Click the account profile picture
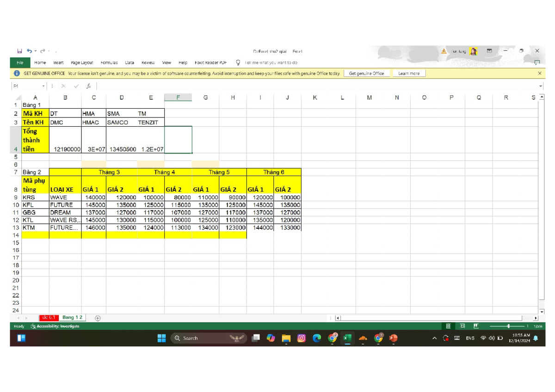This screenshot has height=392, width=555. tap(474, 51)
